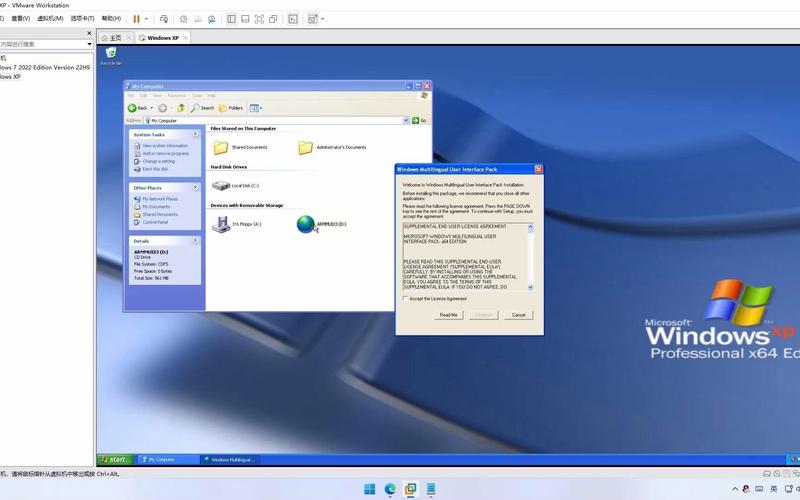Enter full screen mode in VMware
Image resolution: width=800 pixels, height=500 pixels.
pyautogui.click(x=259, y=19)
